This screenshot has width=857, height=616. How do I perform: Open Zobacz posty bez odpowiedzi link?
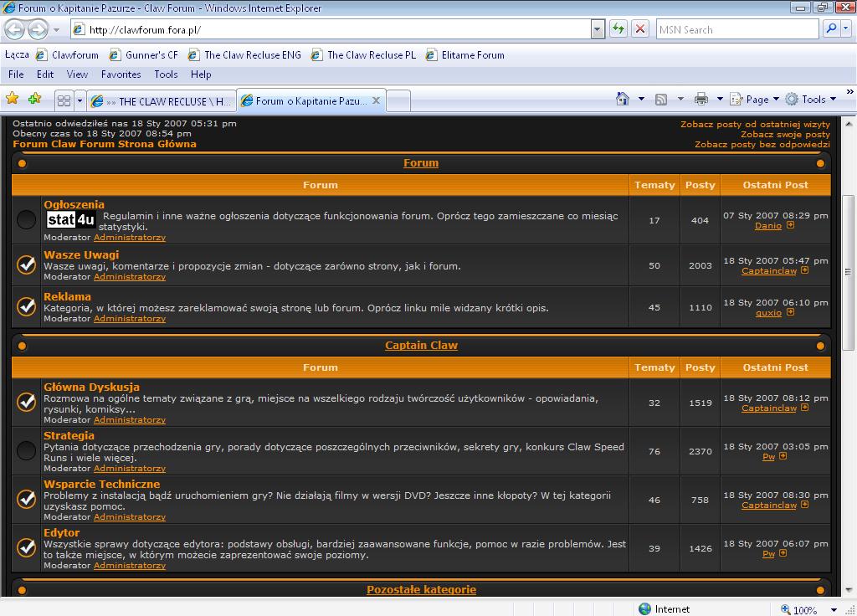762,144
